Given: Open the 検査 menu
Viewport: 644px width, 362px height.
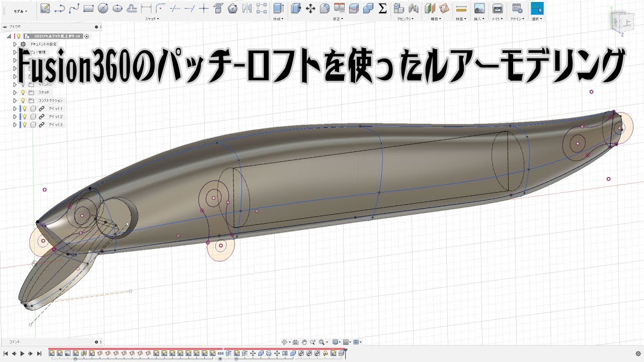Looking at the screenshot, I should [460, 19].
